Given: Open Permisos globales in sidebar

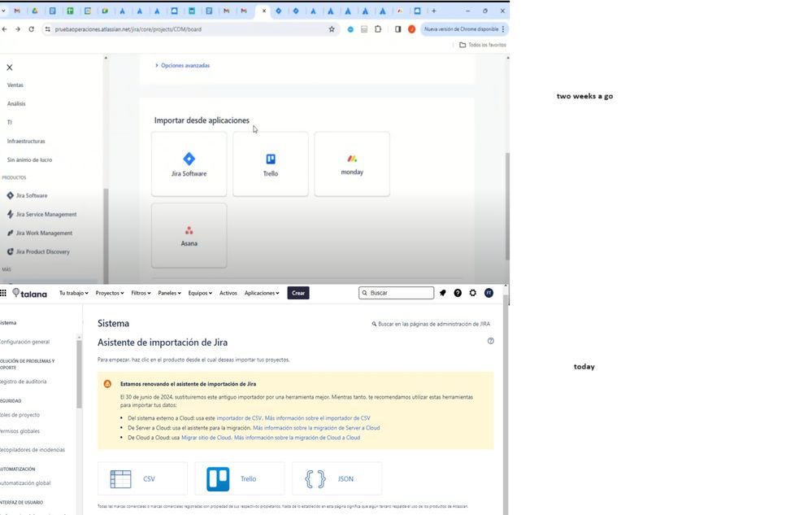Looking at the screenshot, I should pyautogui.click(x=20, y=430).
